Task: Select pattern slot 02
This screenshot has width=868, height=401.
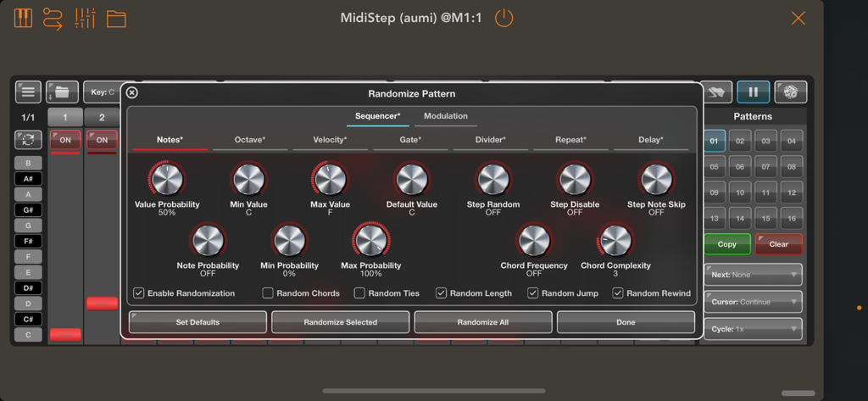Action: (x=740, y=141)
